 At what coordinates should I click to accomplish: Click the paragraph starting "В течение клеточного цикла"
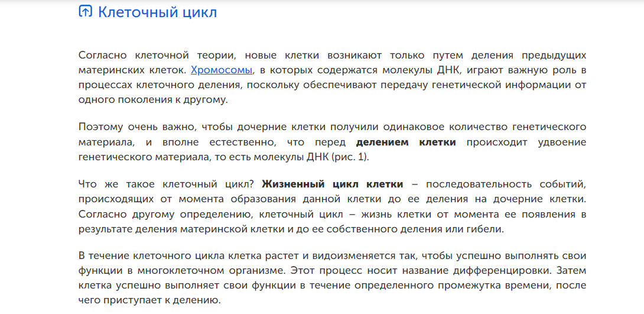[x=332, y=277]
